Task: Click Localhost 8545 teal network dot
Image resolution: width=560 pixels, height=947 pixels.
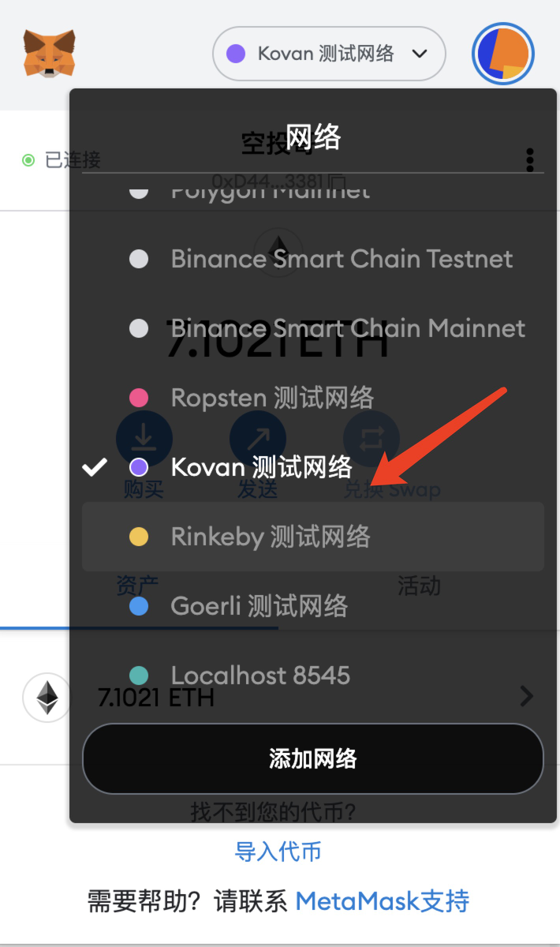Action: [139, 676]
